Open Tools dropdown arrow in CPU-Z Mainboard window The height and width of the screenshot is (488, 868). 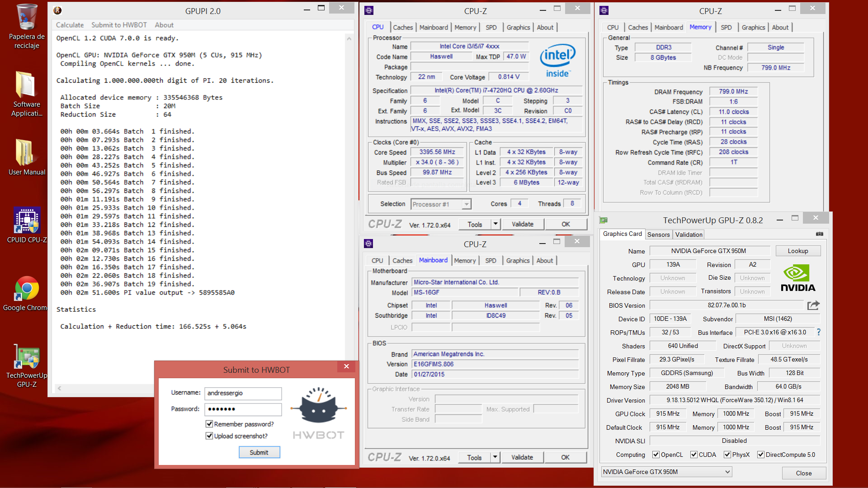pos(495,457)
